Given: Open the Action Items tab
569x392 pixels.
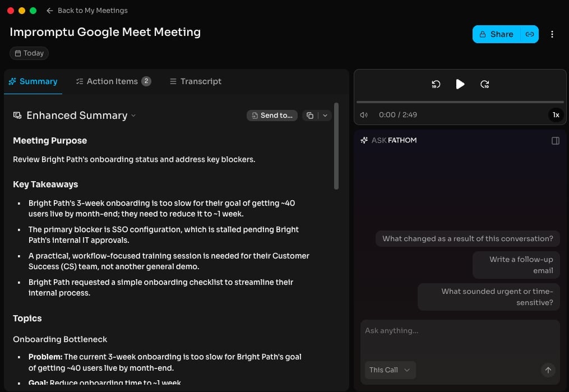Looking at the screenshot, I should coord(113,81).
